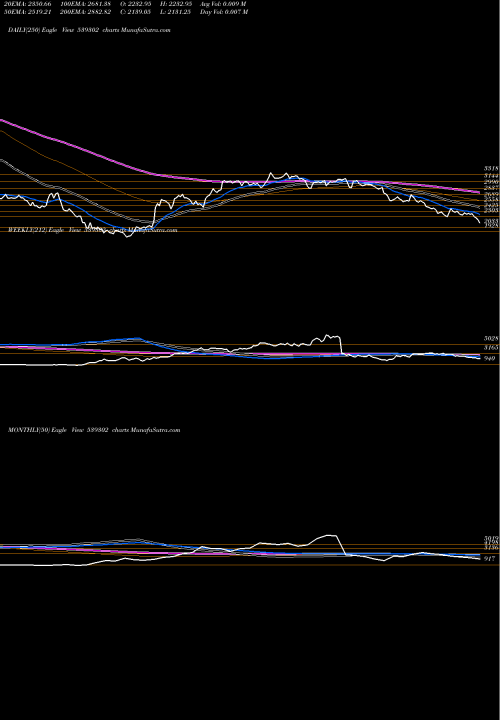Select the 50EMA reading in the header
500x720 pixels.
pyautogui.click(x=27, y=12)
